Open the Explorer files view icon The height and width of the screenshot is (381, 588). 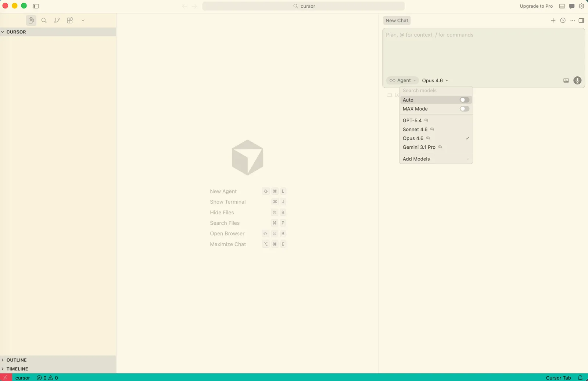pyautogui.click(x=31, y=21)
